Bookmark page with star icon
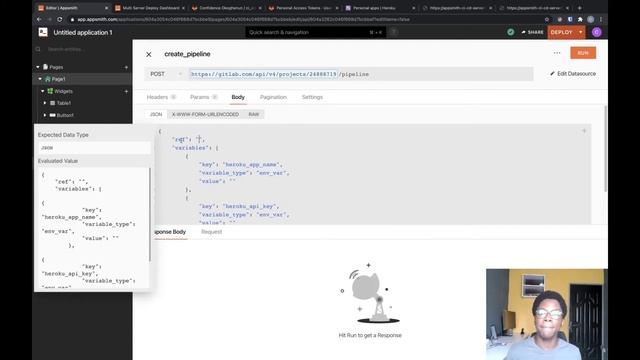This screenshot has height=360, width=640. pyautogui.click(x=547, y=19)
